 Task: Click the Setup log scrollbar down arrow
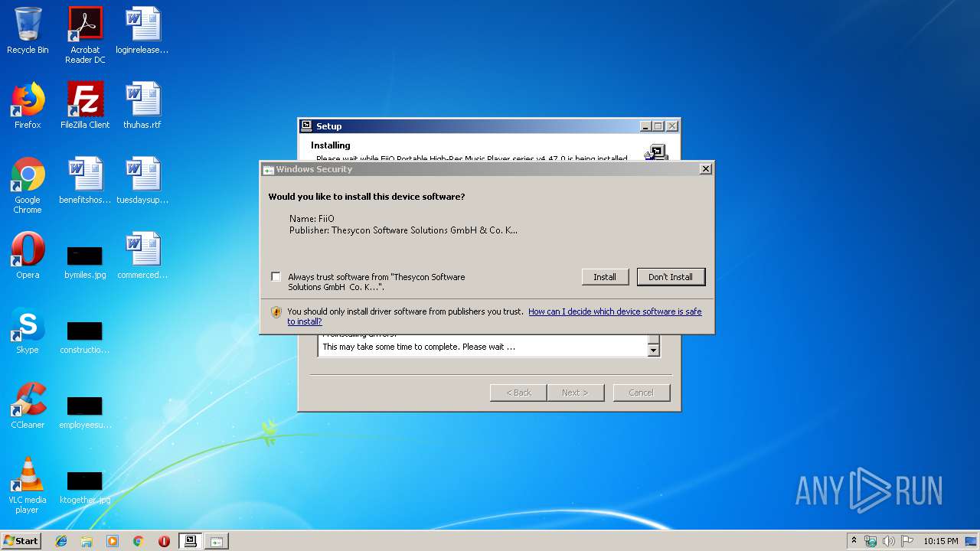point(654,350)
